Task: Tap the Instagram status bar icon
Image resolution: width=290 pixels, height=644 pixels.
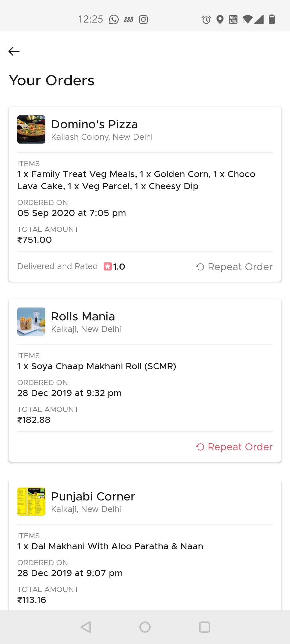Action: (x=143, y=20)
